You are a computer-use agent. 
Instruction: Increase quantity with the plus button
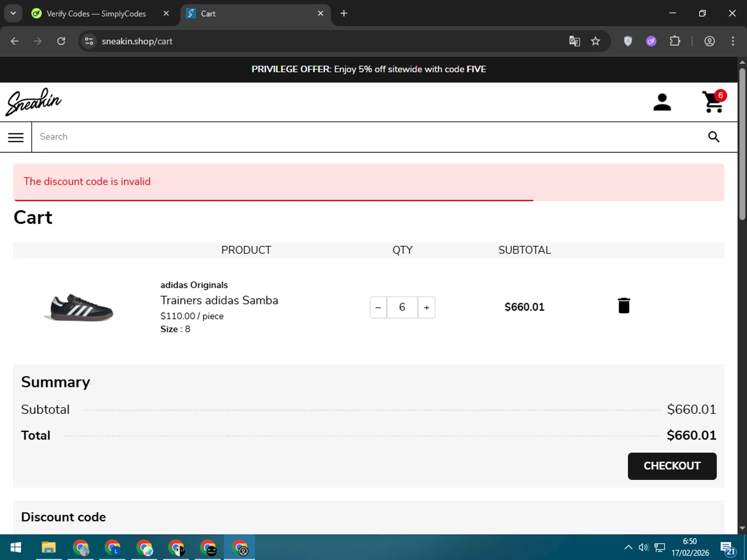click(426, 308)
